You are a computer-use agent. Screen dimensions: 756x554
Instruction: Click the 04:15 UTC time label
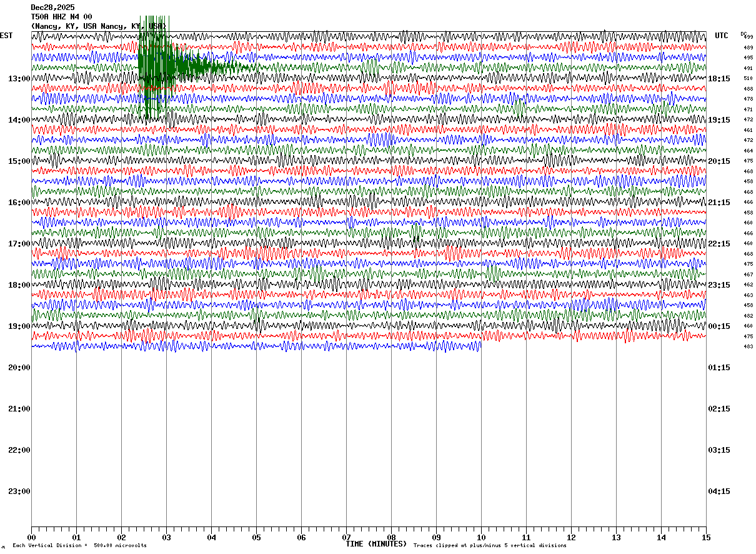tap(719, 491)
